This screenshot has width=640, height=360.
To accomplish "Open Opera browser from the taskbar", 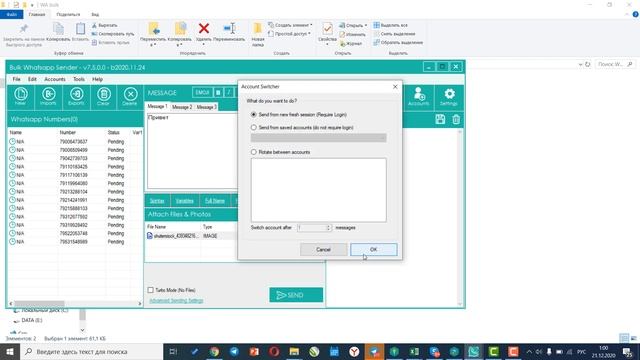I will click(274, 351).
